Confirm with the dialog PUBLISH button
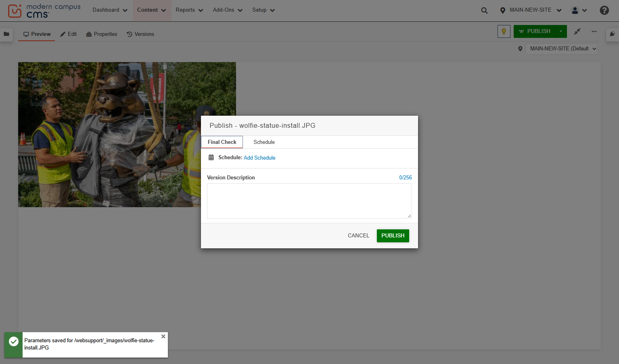Screen dimensions: 619x364 pyautogui.click(x=393, y=236)
